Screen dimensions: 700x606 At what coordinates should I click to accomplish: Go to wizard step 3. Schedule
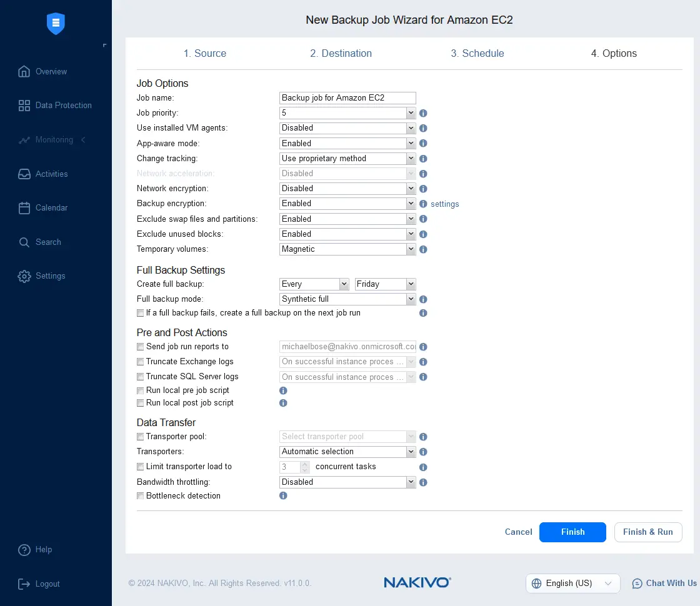[477, 54]
